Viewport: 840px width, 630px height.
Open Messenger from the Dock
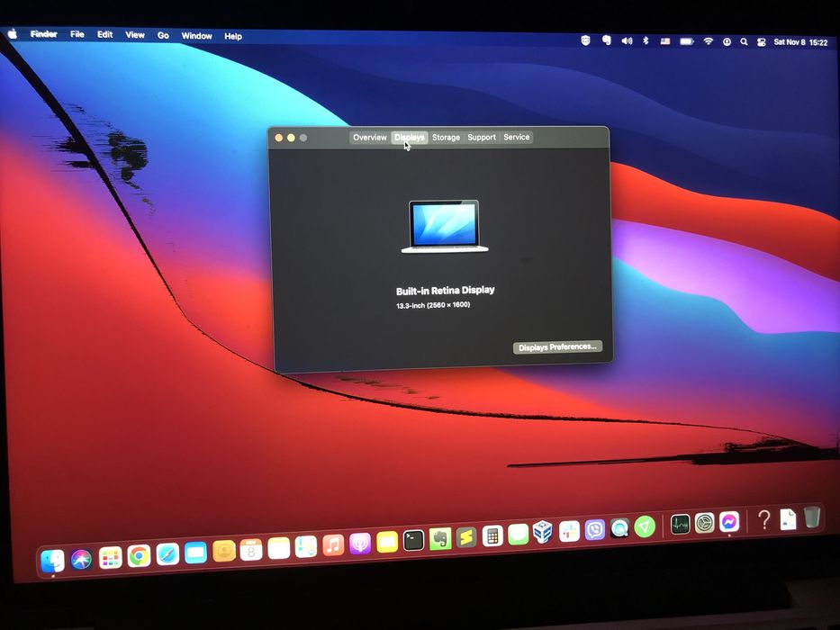click(x=729, y=521)
